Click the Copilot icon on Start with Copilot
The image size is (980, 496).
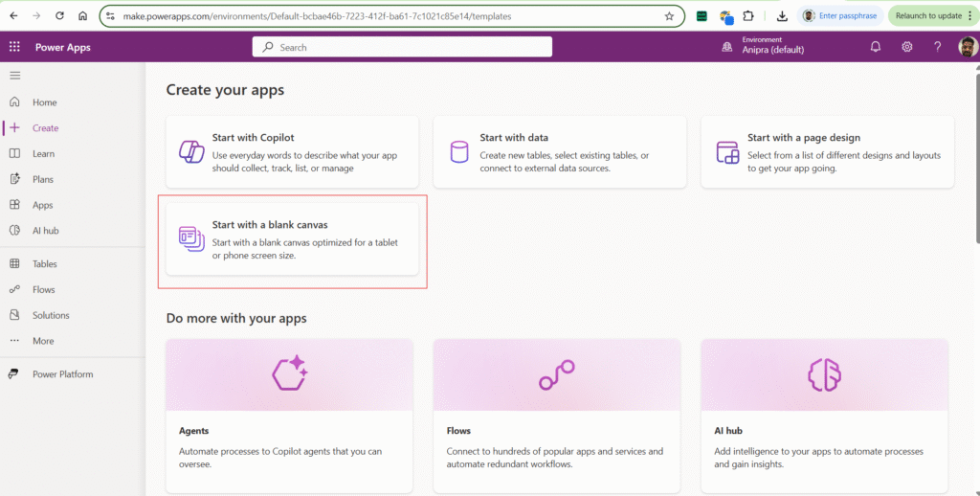191,152
